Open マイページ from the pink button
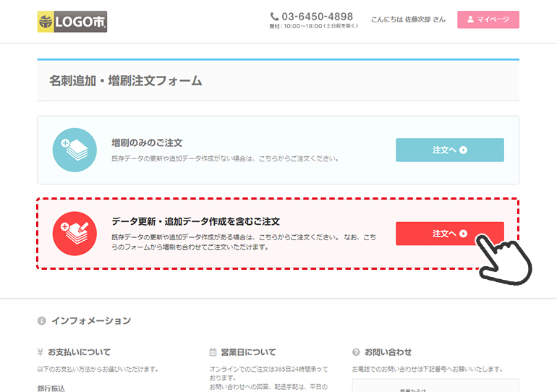 point(488,20)
